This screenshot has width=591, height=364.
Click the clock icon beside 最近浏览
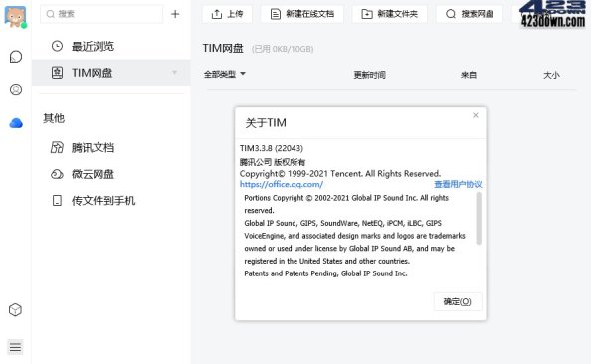(57, 46)
